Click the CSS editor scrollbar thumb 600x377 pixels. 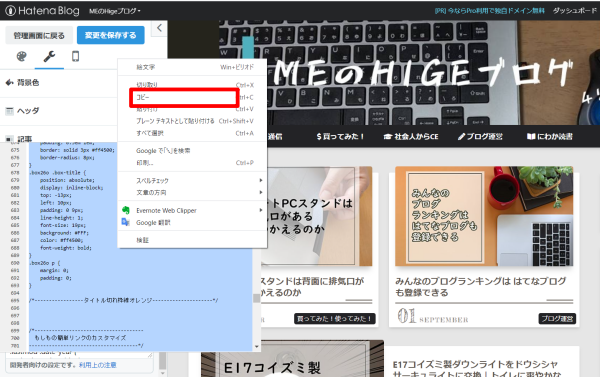click(x=256, y=298)
